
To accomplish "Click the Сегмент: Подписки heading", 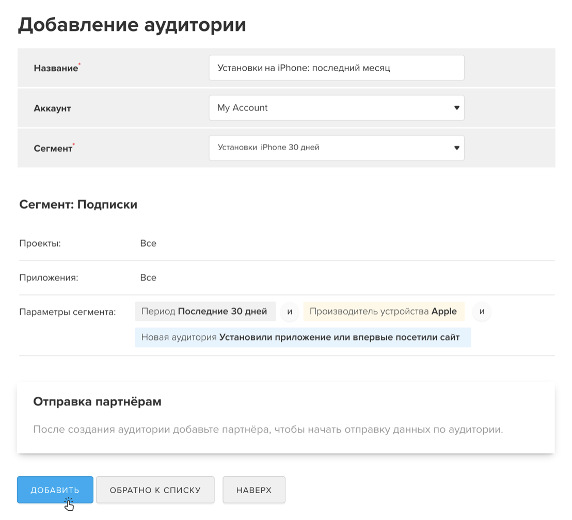I will (78, 204).
